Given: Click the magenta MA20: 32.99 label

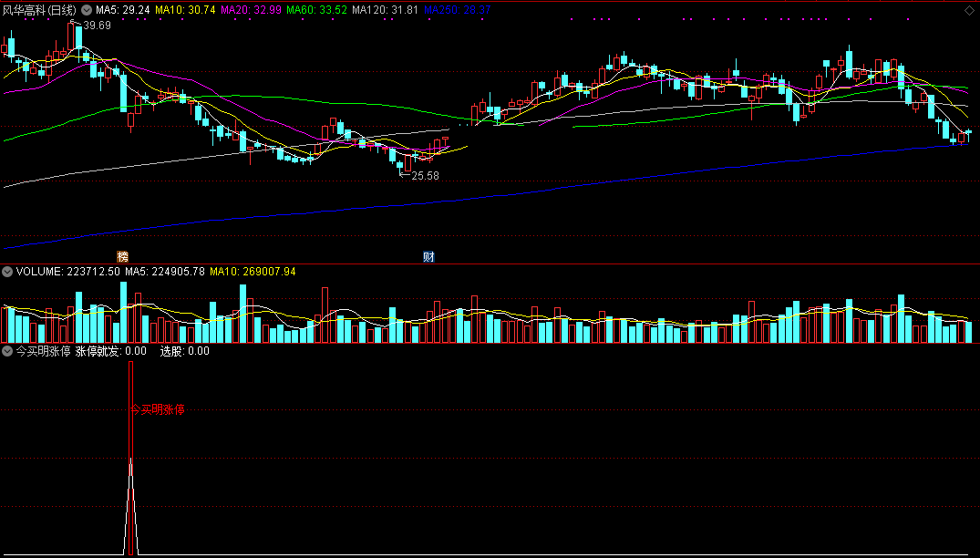Looking at the screenshot, I should [x=251, y=10].
